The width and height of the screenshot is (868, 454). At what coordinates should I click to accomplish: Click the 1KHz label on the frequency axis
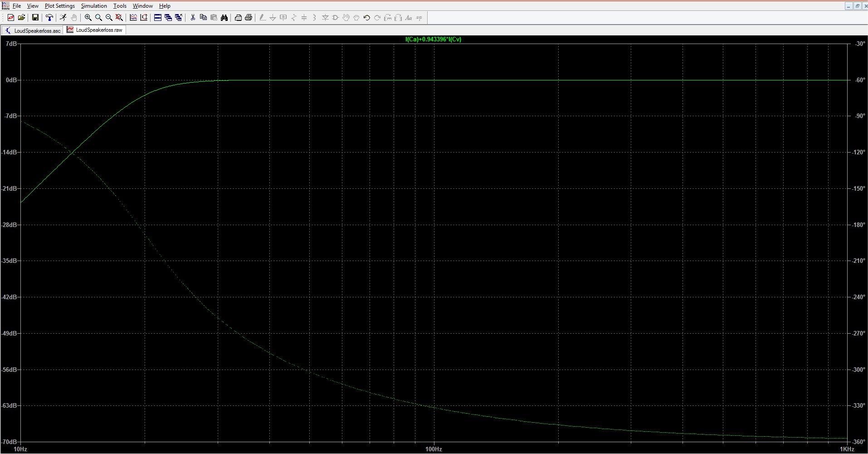(x=847, y=449)
